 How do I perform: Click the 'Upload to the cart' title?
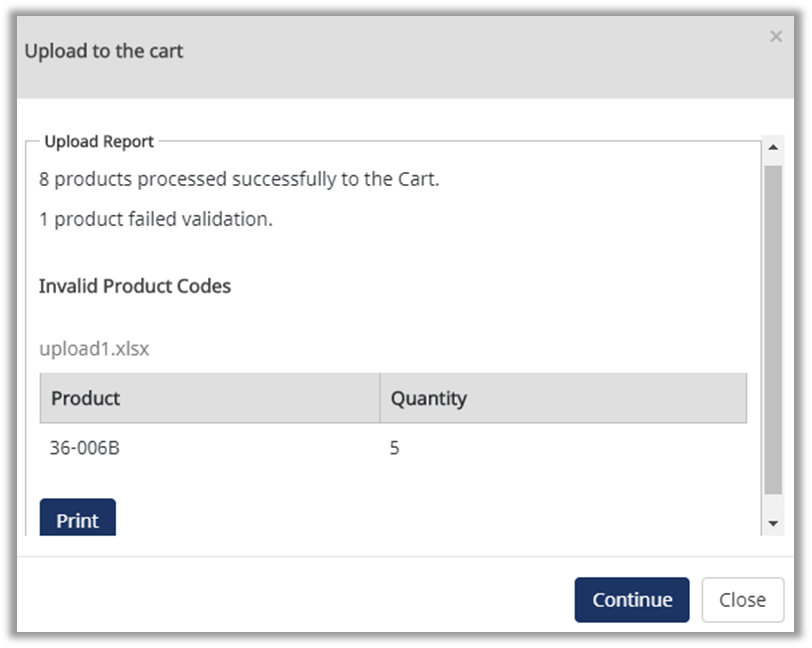tap(104, 51)
